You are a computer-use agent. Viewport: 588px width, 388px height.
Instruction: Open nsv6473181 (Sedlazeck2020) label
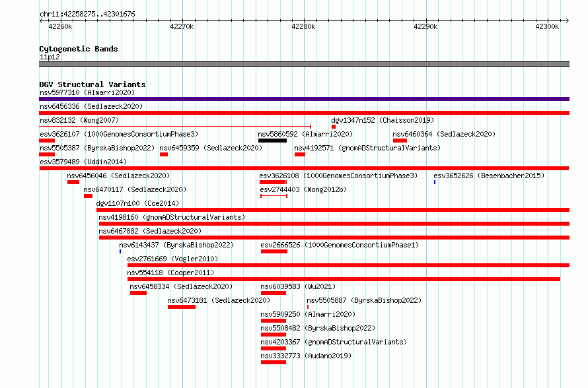pyautogui.click(x=219, y=300)
